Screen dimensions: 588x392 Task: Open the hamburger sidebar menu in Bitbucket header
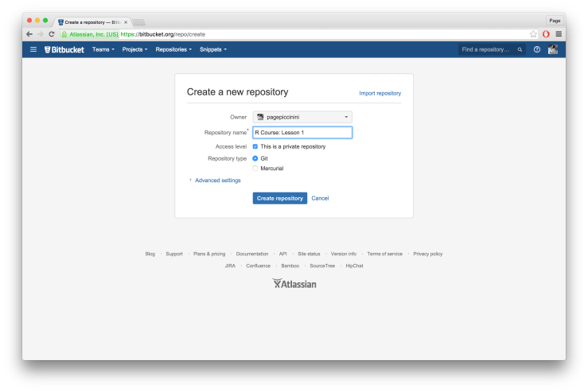click(x=33, y=49)
